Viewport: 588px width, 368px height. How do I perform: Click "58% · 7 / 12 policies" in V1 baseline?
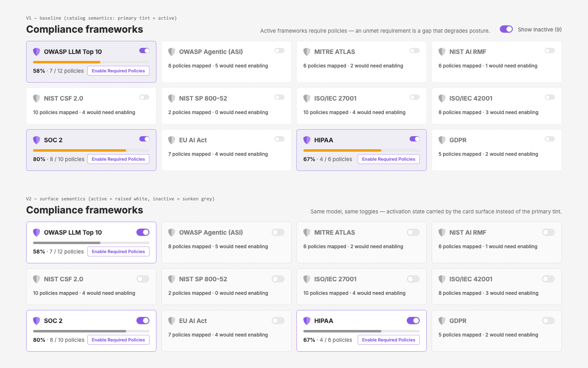[58, 71]
